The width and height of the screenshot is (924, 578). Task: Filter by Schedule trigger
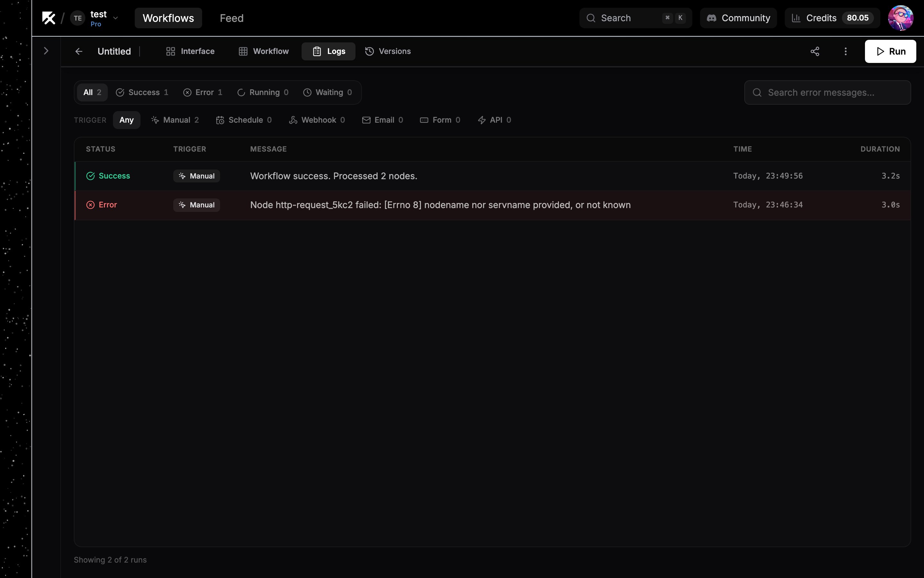tap(244, 120)
